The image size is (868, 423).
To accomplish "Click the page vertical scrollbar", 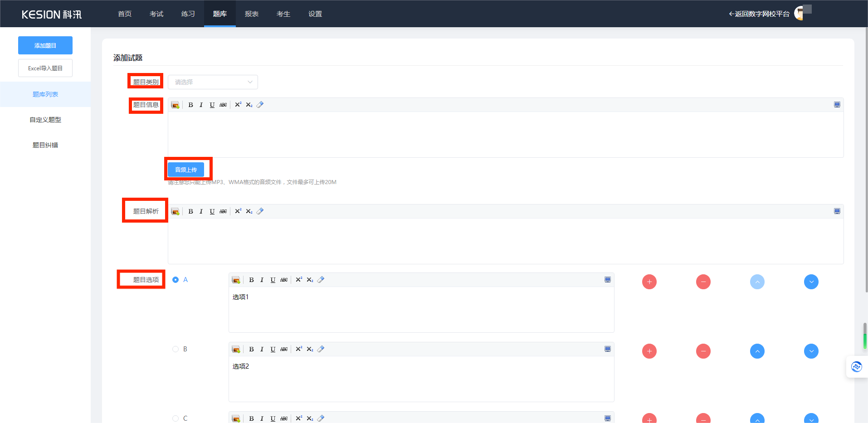I will click(866, 160).
